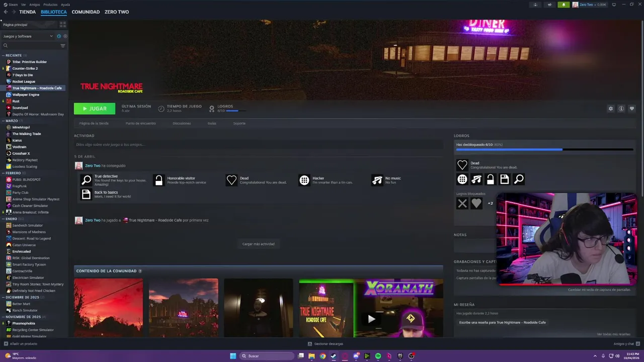This screenshot has height=362, width=644.
Task: Open Punto de encuentro link
Action: (x=140, y=123)
